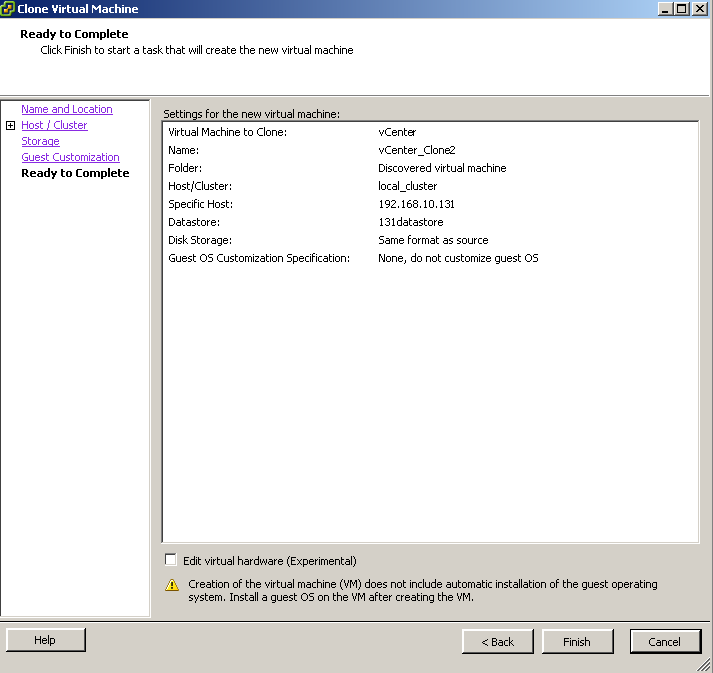Screen dimensions: 713x673
Task: Click Finish to create the clone
Action: pos(577,642)
